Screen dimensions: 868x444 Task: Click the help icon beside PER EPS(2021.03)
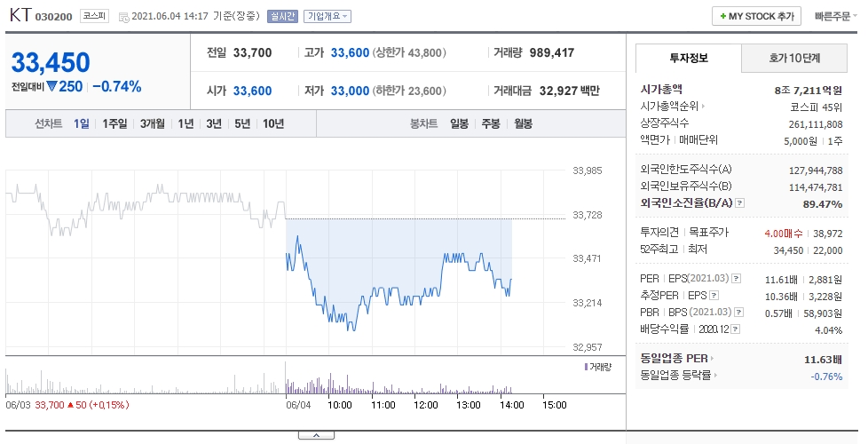coord(737,279)
